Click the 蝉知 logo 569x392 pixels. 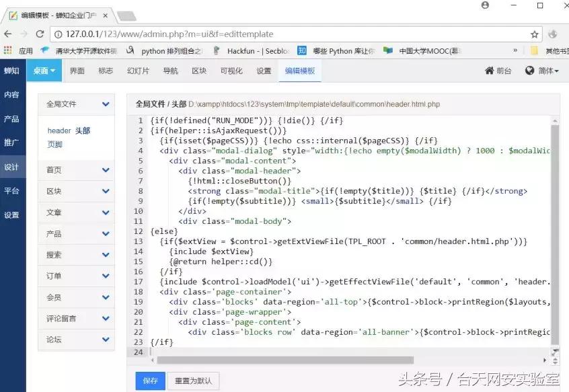pos(11,71)
